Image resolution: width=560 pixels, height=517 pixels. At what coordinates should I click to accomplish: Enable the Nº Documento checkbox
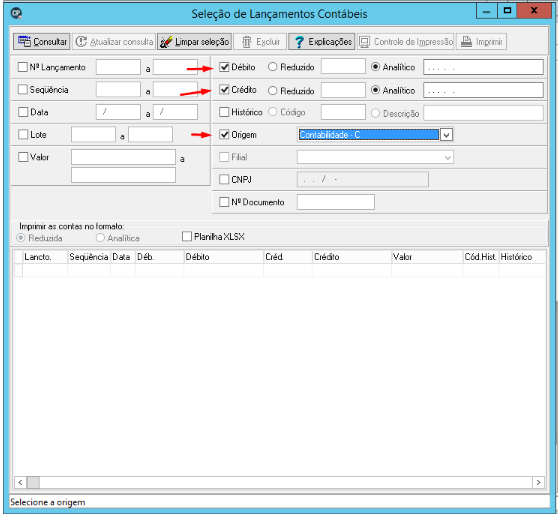224,202
